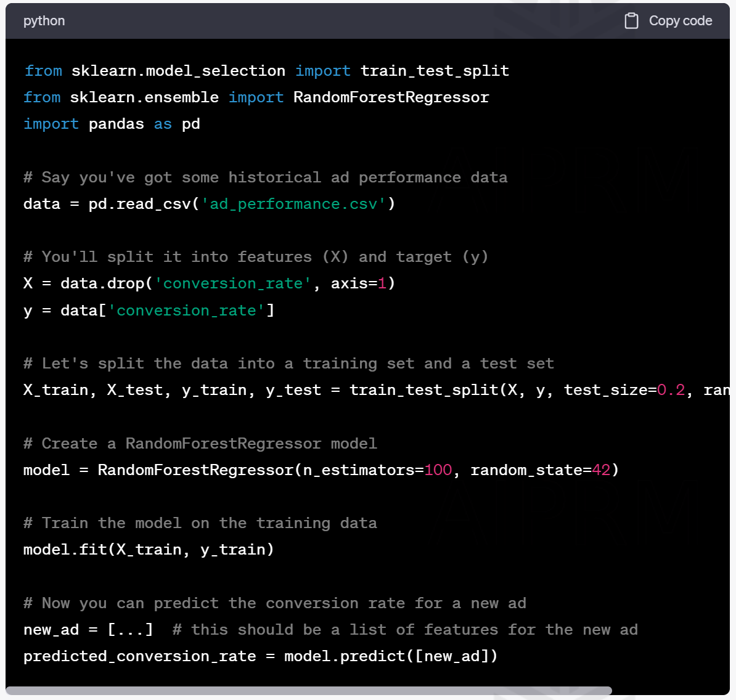This screenshot has height=700, width=736.
Task: Click the n_estimators value 100
Action: point(438,470)
